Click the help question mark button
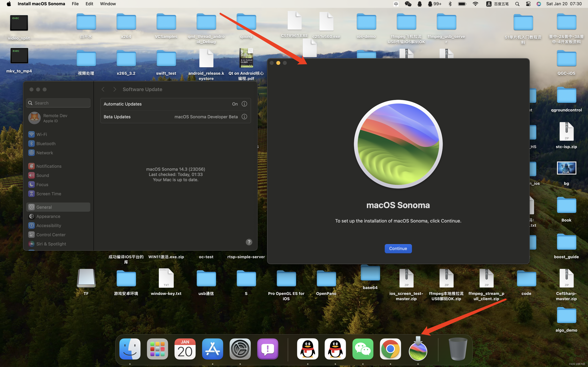Screen dimensions: 588x367 coord(249,242)
